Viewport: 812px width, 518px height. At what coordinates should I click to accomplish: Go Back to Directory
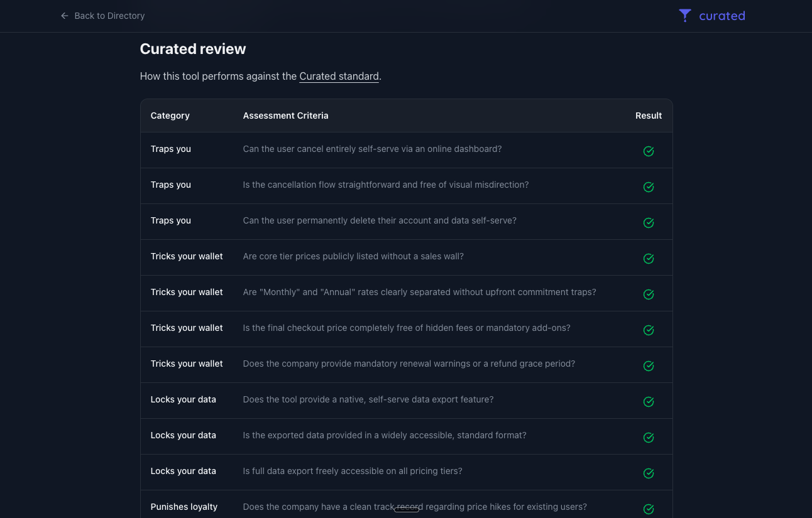(x=109, y=16)
